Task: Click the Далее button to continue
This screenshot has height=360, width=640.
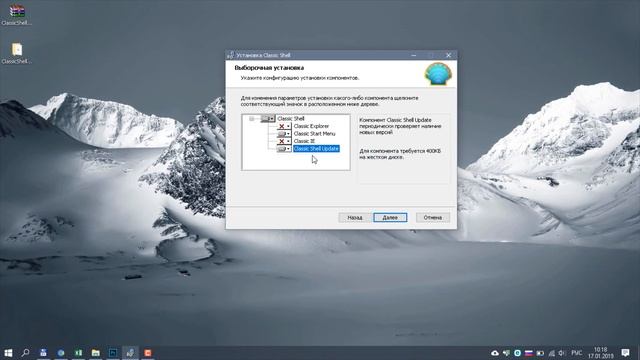Action: [x=390, y=218]
